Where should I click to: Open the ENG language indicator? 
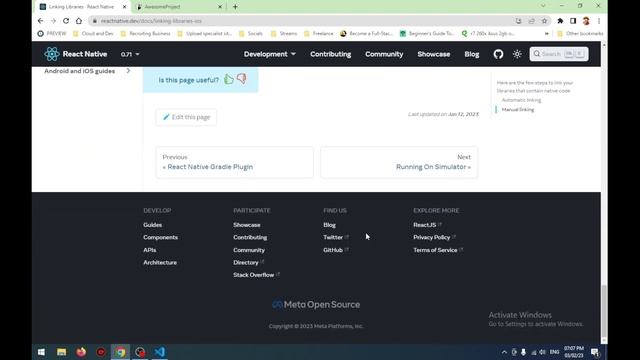554,352
